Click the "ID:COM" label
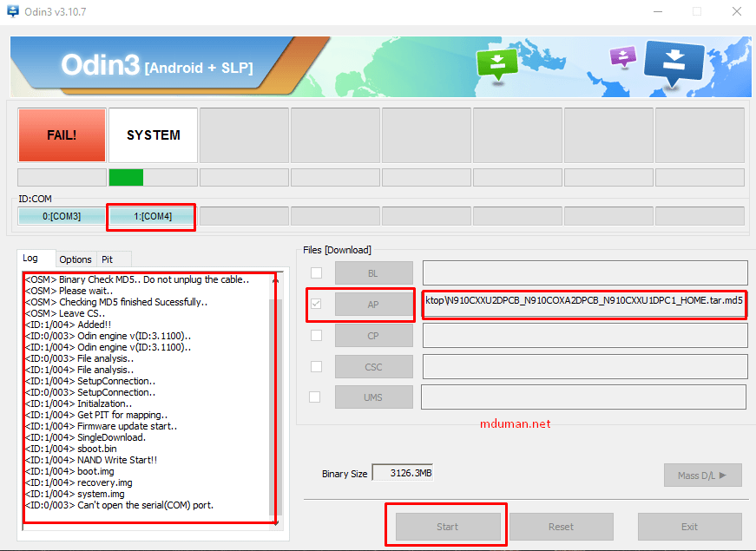 35,199
